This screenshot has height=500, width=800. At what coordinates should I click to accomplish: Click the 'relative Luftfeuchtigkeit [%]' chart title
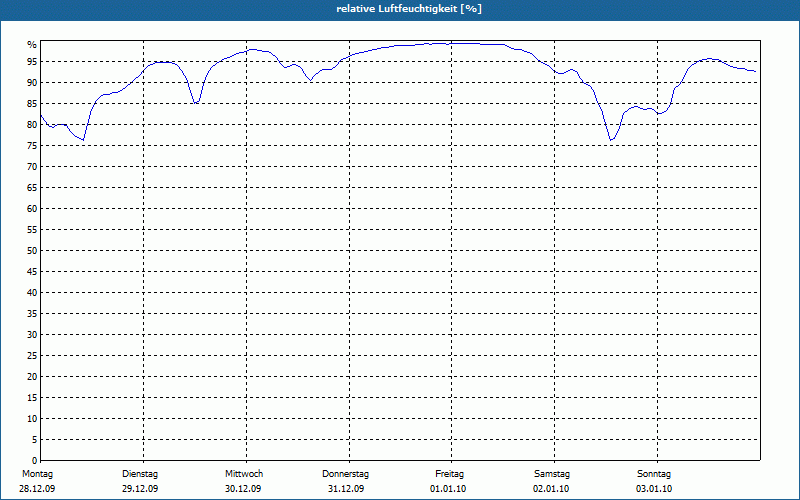409,9
